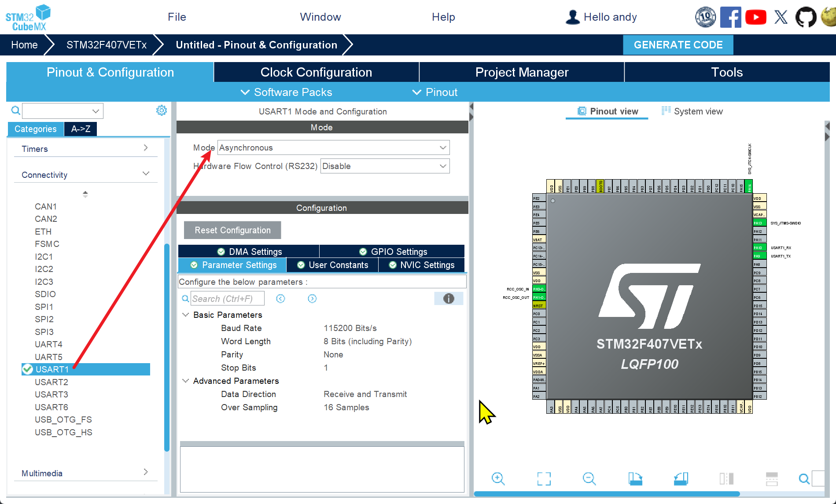Screen dimensions: 836x504
Task: Expand the Multimedia category
Action: (x=85, y=473)
